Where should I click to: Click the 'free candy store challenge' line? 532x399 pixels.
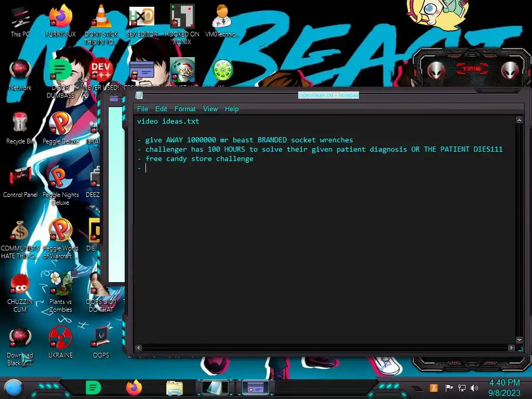[x=195, y=159]
